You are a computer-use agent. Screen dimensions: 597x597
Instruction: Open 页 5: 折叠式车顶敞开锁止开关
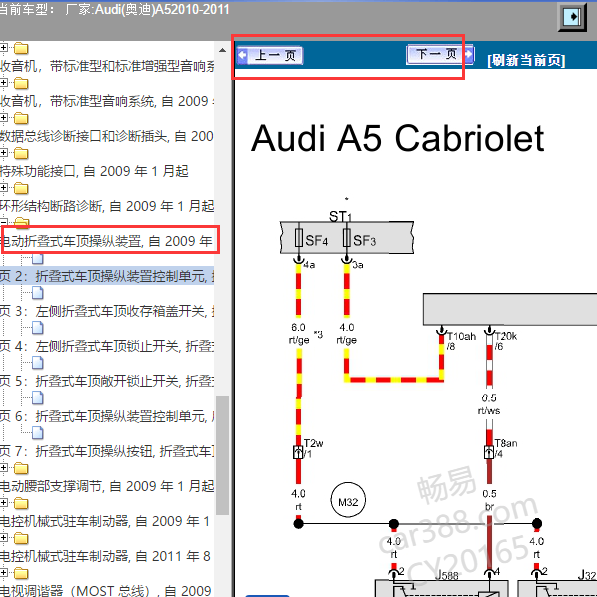[x=107, y=381]
